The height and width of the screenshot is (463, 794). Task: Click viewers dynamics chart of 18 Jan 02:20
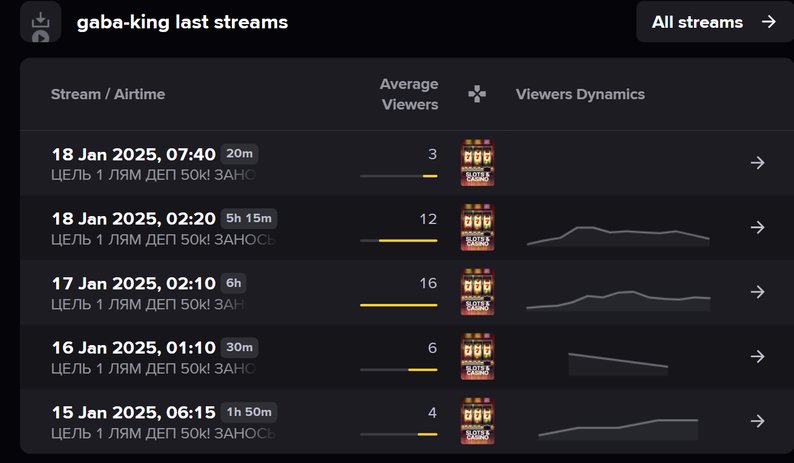click(x=618, y=236)
